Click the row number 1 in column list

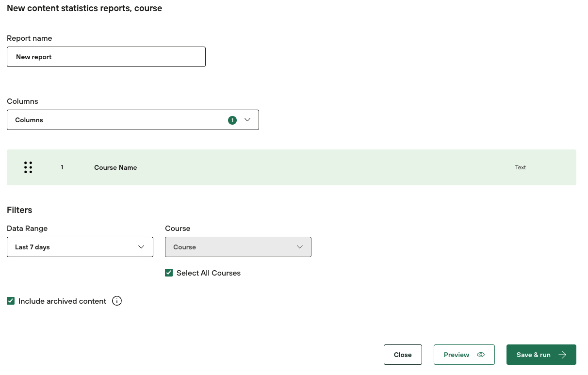[62, 167]
